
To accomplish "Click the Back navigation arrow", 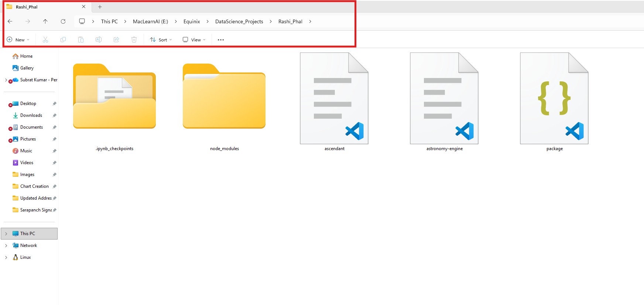I will coord(10,21).
